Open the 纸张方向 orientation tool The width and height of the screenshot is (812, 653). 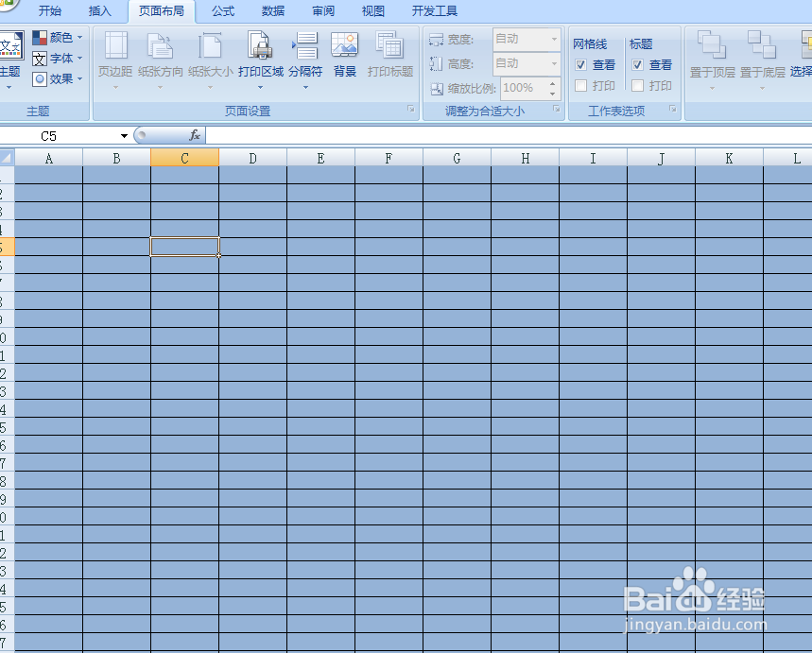160,60
